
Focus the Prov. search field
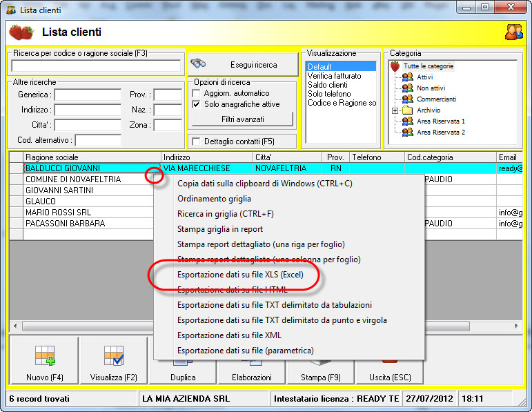tap(168, 95)
